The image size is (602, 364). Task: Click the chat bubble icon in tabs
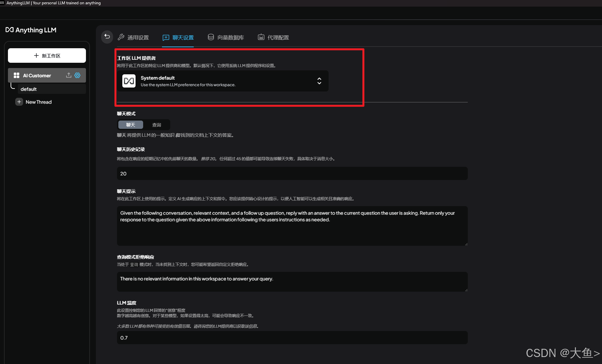(166, 38)
